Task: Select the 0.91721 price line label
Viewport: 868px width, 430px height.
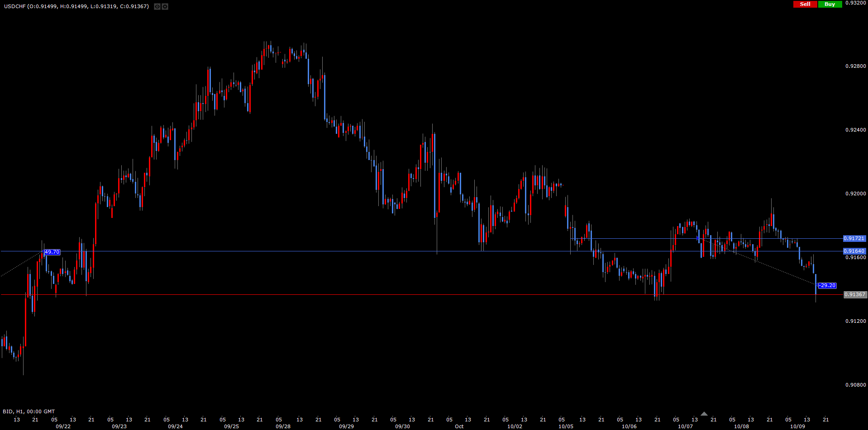Action: point(854,238)
